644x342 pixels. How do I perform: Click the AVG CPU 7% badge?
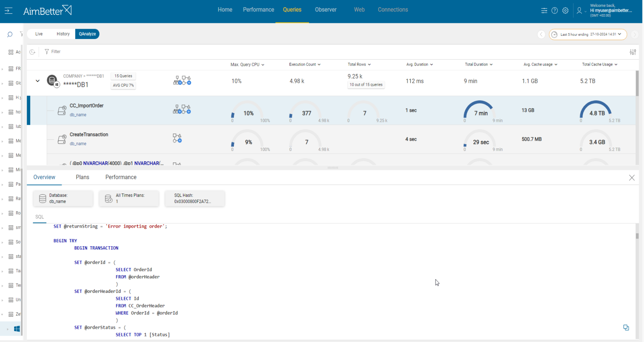point(123,85)
